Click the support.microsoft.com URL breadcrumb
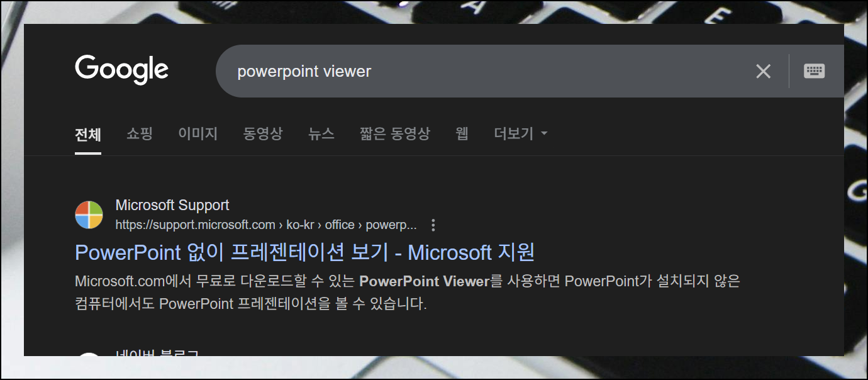The image size is (868, 380). pos(266,225)
